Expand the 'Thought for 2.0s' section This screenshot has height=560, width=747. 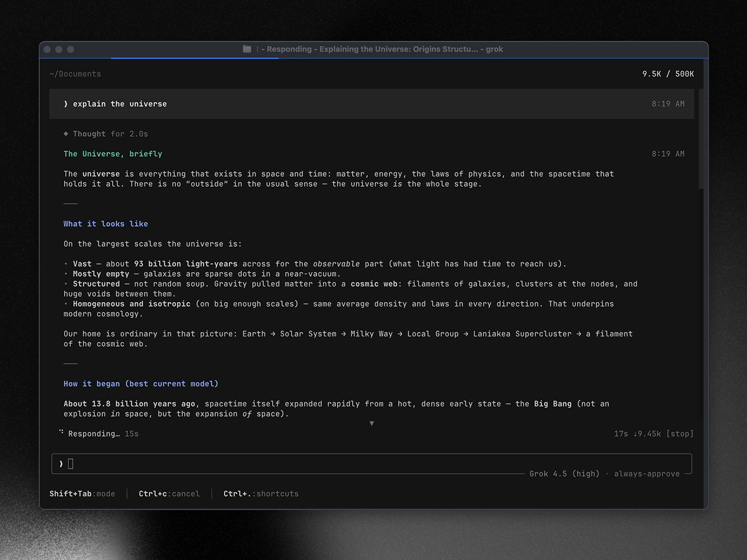tap(106, 134)
